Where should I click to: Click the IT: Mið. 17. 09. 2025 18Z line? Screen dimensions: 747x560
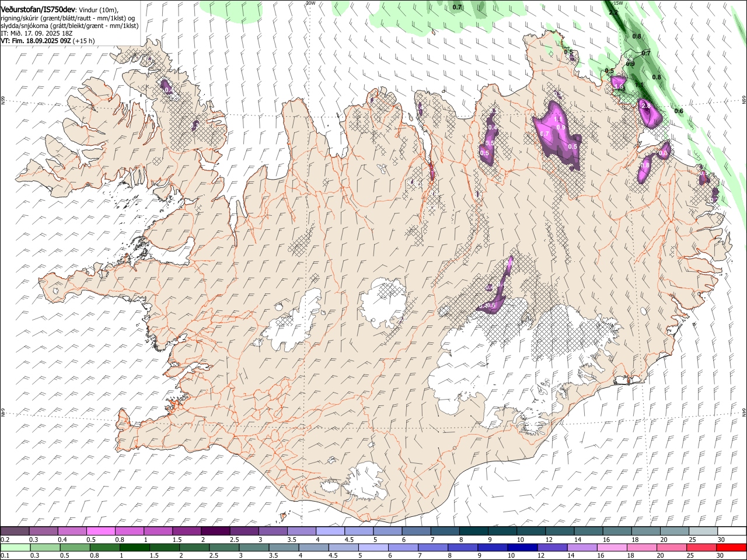[36, 33]
